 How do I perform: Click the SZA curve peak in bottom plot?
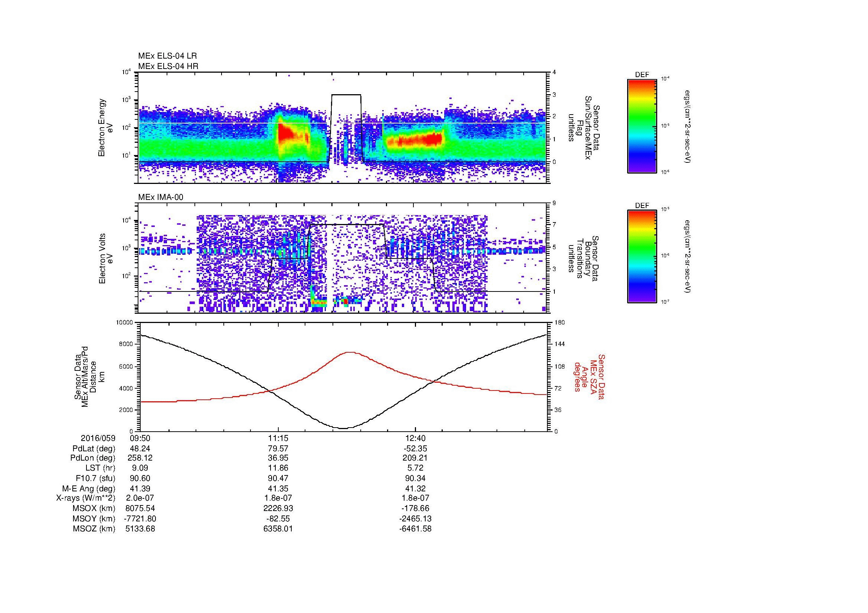tap(350, 352)
